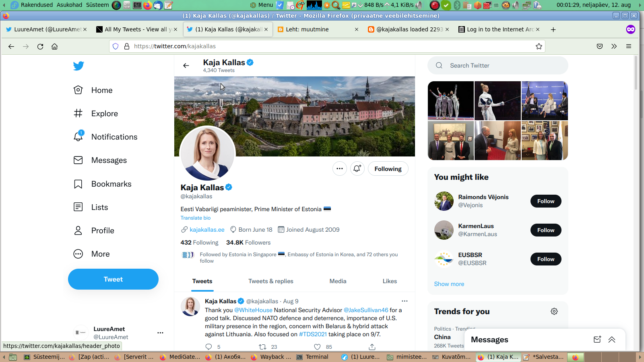
Task: Follow EUSBSR account
Action: (x=546, y=259)
